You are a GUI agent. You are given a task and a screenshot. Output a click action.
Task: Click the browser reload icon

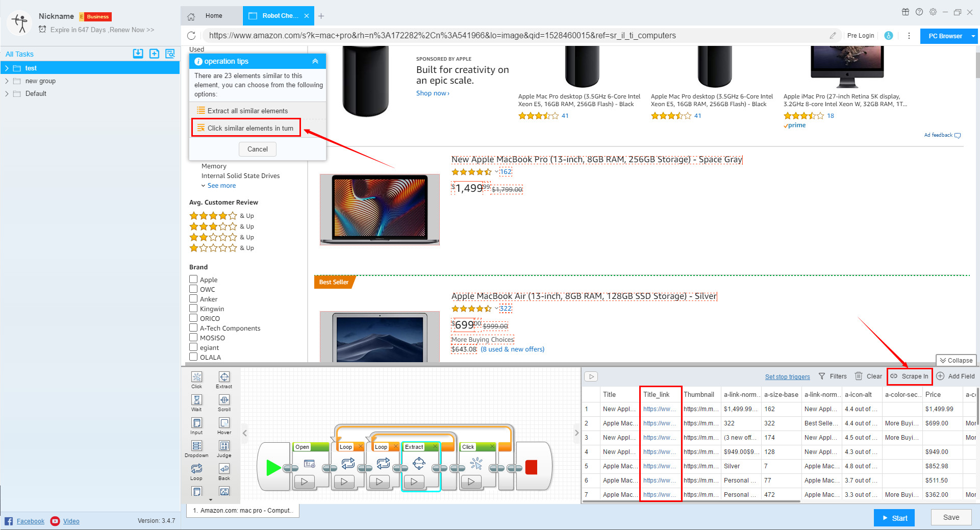191,36
